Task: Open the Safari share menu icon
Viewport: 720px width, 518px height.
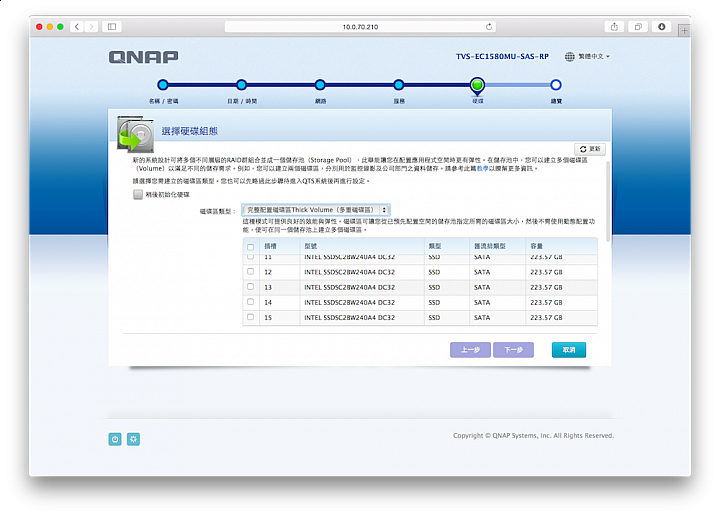Action: (614, 27)
